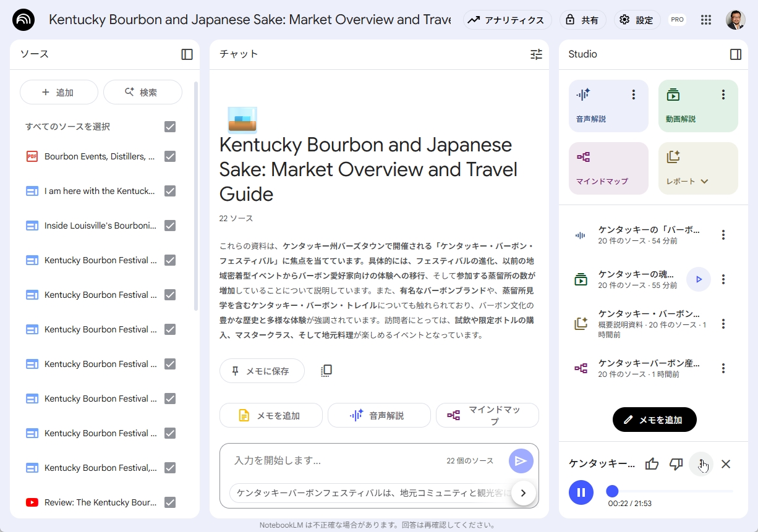Viewport: 758px width, 532px height.
Task: Open more options for ケンタッキーの魂… video item
Action: pyautogui.click(x=723, y=279)
